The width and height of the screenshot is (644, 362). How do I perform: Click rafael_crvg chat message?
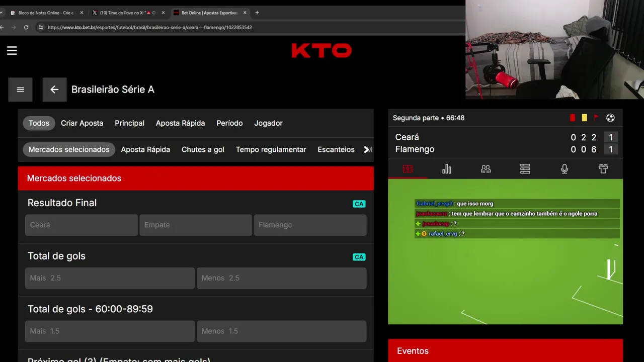(x=517, y=234)
